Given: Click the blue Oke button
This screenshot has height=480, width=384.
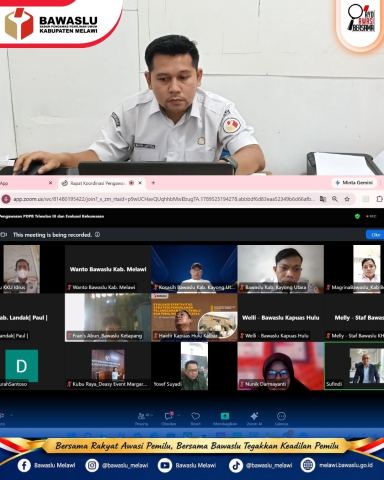Looking at the screenshot, I should [375, 235].
